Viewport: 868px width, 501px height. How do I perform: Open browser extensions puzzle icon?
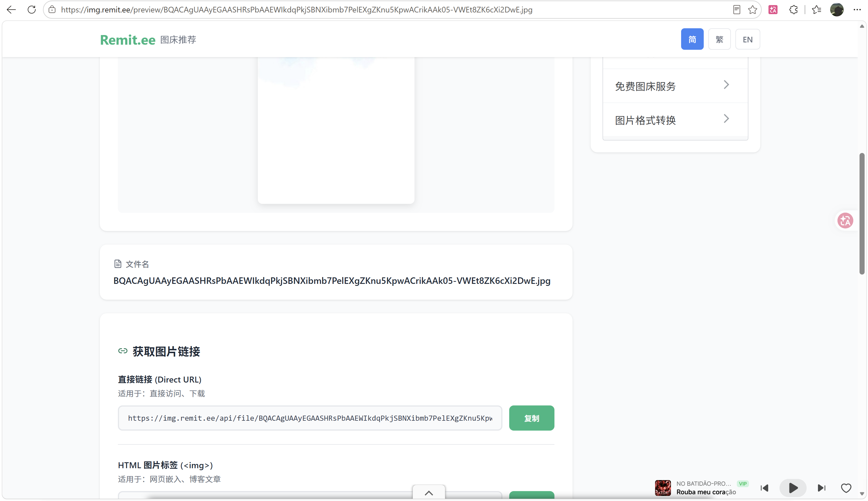point(793,10)
